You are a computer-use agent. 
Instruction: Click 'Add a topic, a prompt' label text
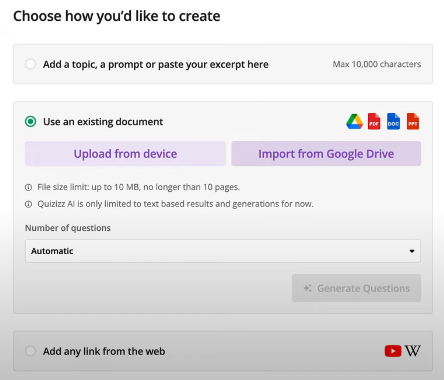tap(156, 64)
